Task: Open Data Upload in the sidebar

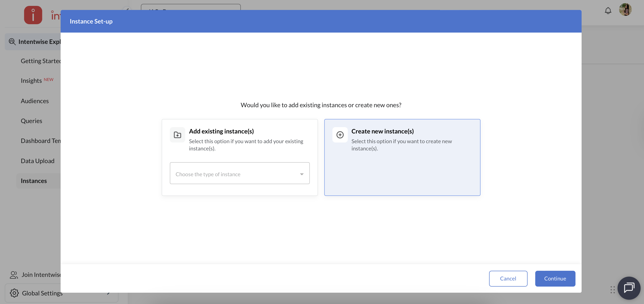Action: [38, 161]
